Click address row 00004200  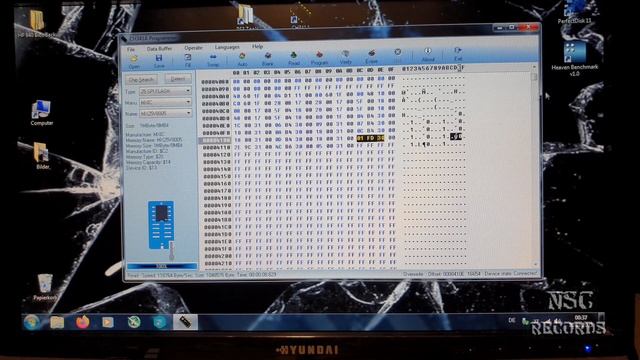tap(218, 256)
